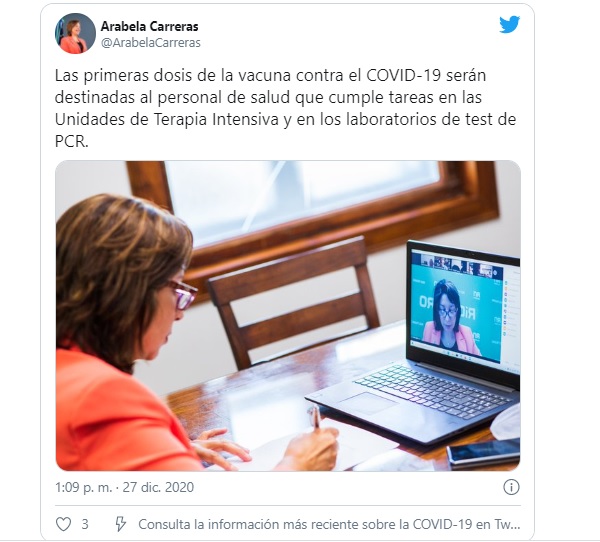Open the COVID-19 latest information link
The height and width of the screenshot is (542, 600).
pos(329,524)
